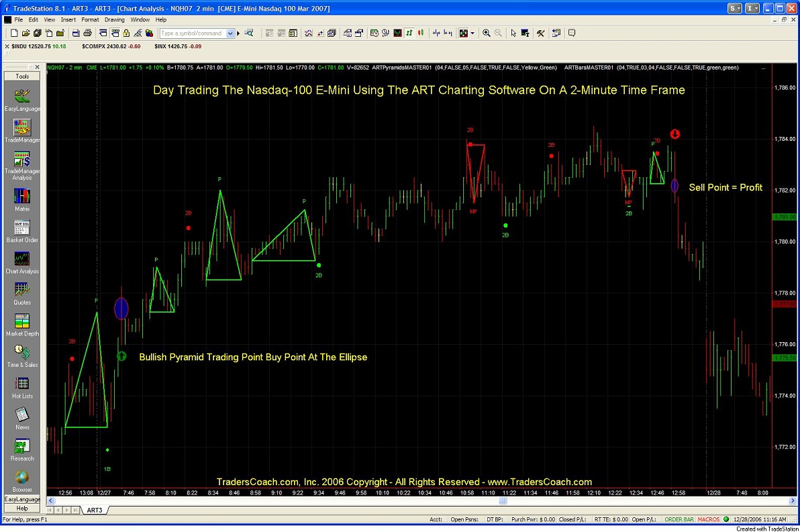Open the View menu
800x532 pixels.
pos(50,20)
